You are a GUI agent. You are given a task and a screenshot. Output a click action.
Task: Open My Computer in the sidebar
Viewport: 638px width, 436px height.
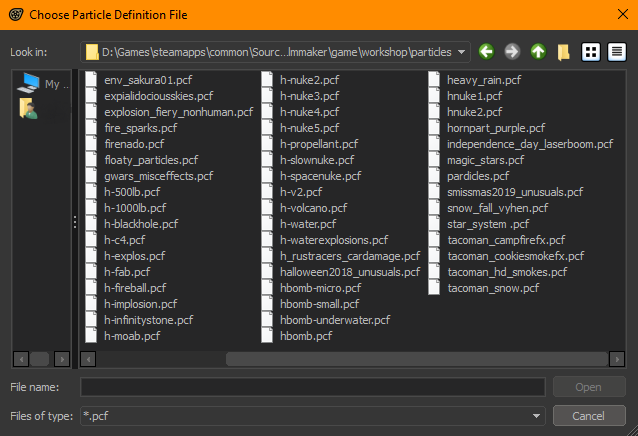[x=43, y=83]
